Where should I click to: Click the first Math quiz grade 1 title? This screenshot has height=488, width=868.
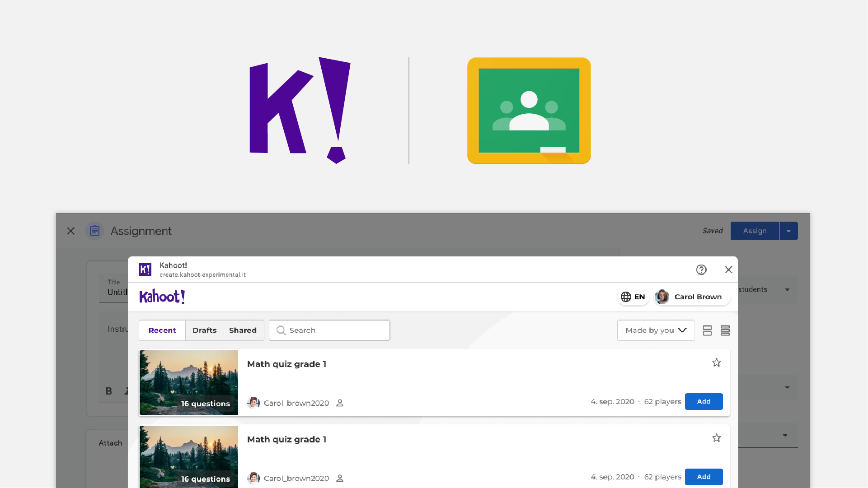point(286,364)
